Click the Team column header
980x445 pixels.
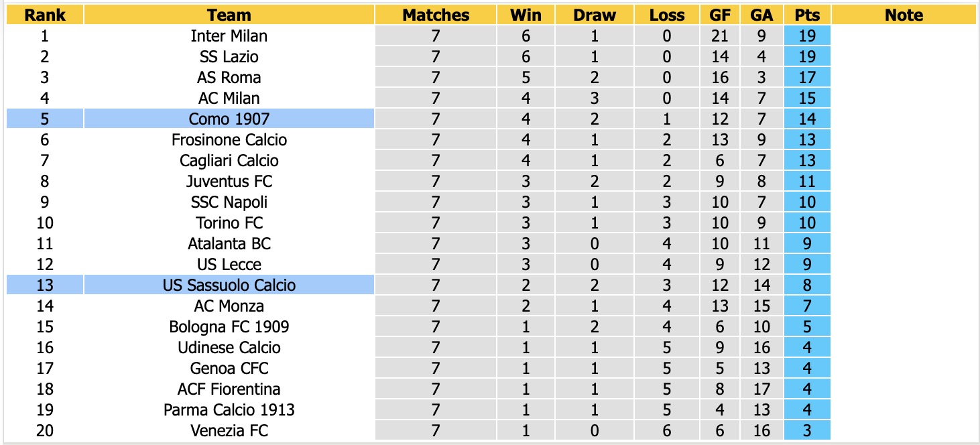click(229, 15)
